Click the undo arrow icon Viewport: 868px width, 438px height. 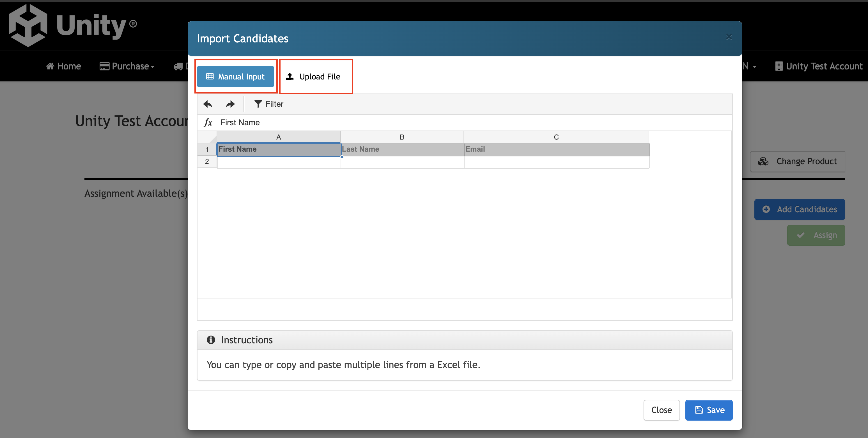[x=208, y=104]
